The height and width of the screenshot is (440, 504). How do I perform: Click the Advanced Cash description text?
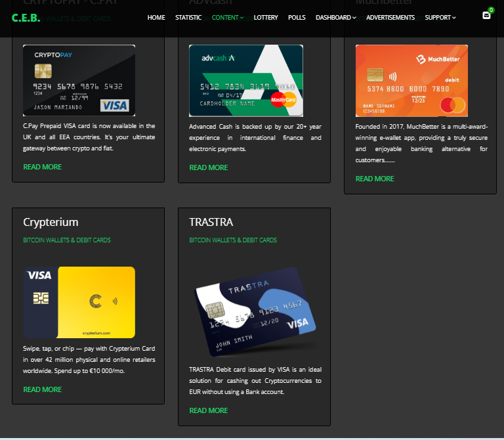point(255,138)
